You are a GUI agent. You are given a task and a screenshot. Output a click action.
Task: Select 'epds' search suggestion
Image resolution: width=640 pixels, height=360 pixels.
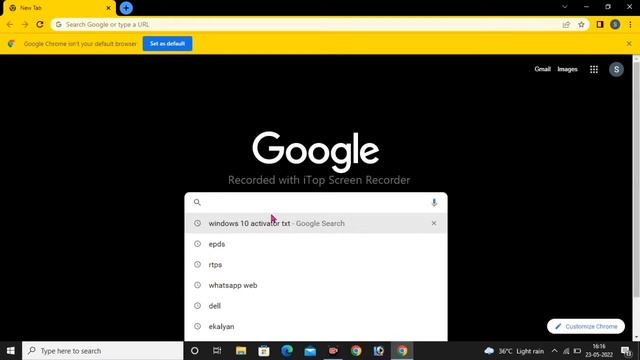[316, 244]
